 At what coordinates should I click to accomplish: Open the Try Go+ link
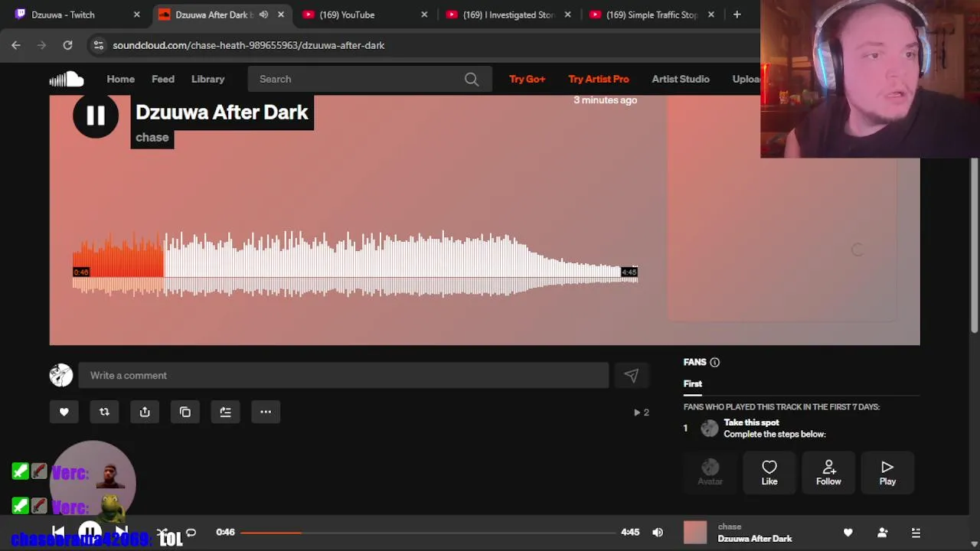point(528,79)
